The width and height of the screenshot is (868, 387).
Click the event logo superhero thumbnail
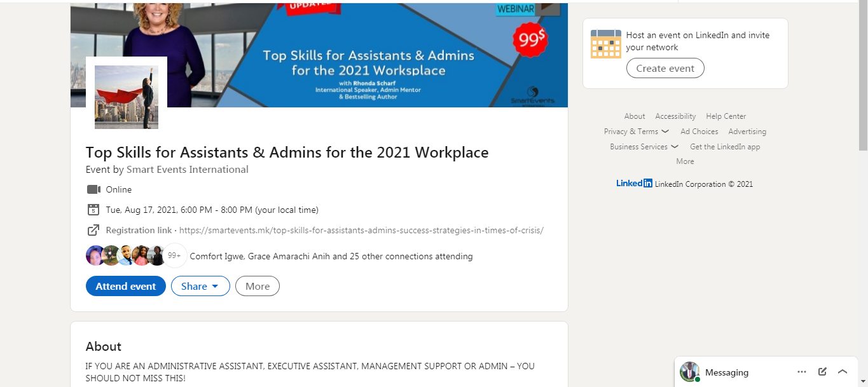pyautogui.click(x=127, y=97)
